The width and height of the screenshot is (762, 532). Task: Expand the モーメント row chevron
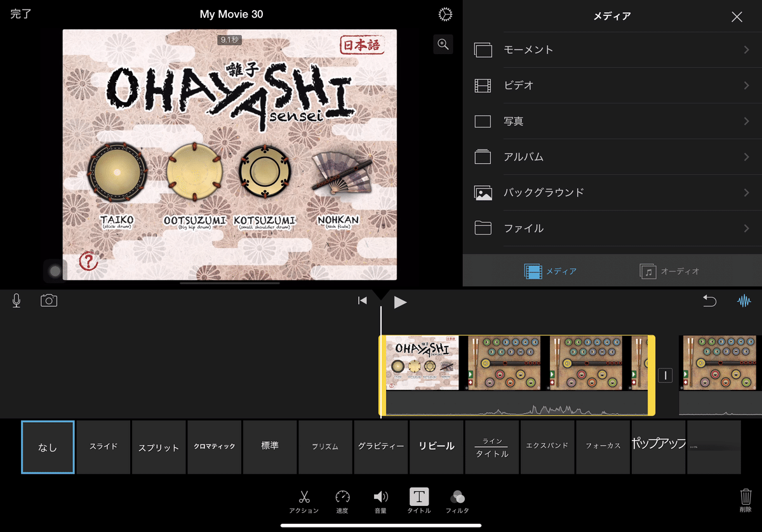click(x=747, y=50)
